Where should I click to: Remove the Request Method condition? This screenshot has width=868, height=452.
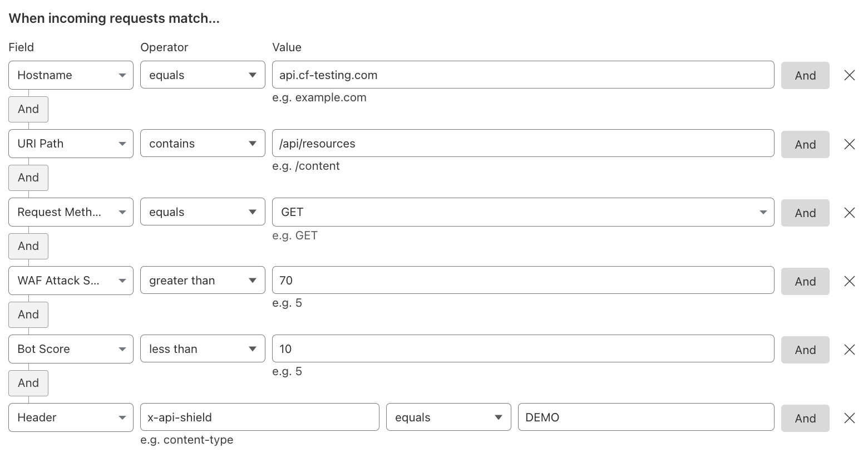point(849,213)
